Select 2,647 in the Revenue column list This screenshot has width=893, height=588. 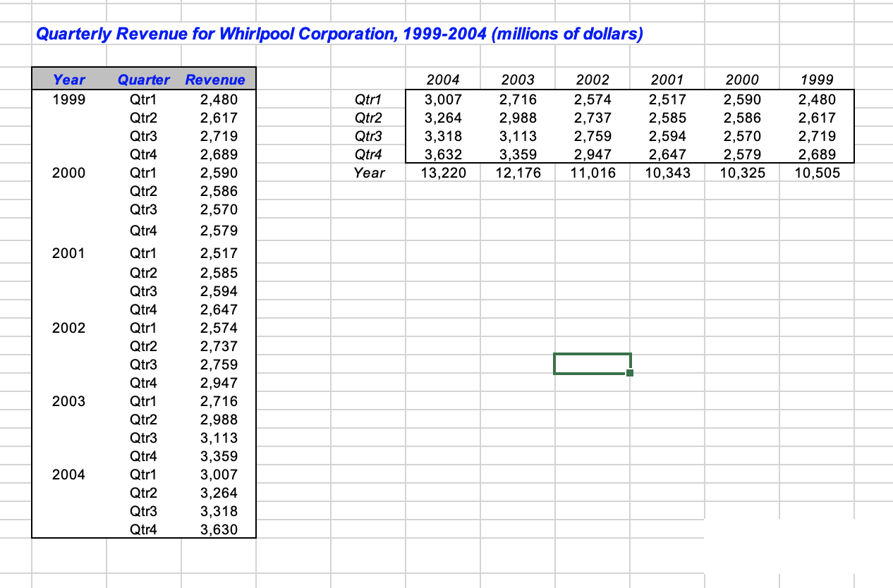pyautogui.click(x=219, y=310)
